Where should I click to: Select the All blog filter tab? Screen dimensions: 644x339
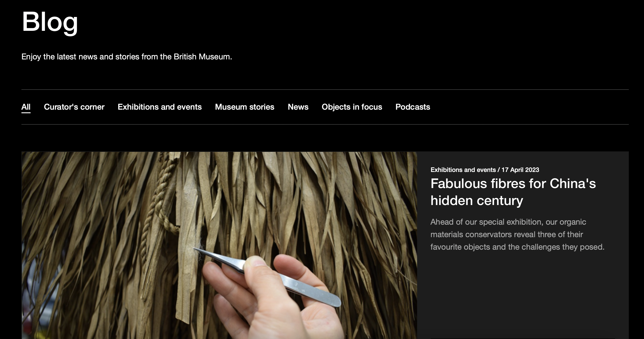point(26,107)
